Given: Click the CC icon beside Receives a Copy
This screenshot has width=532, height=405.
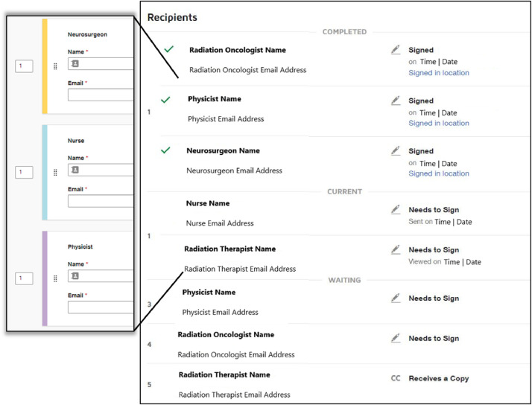Looking at the screenshot, I should 396,378.
